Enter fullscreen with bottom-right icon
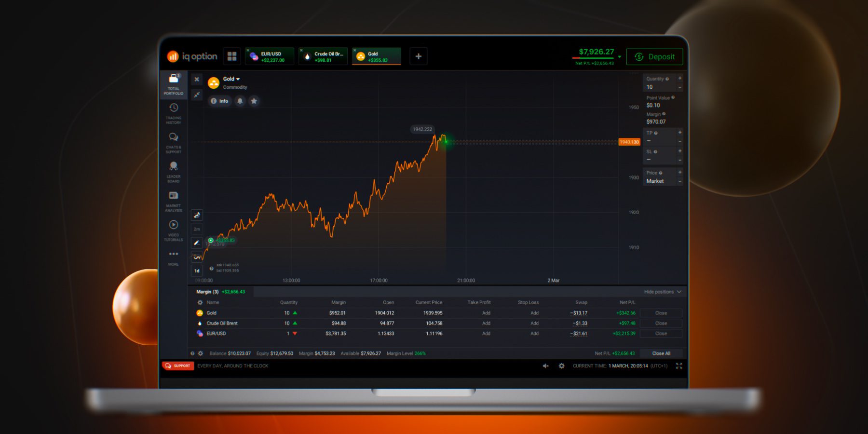This screenshot has height=434, width=868. coord(679,366)
